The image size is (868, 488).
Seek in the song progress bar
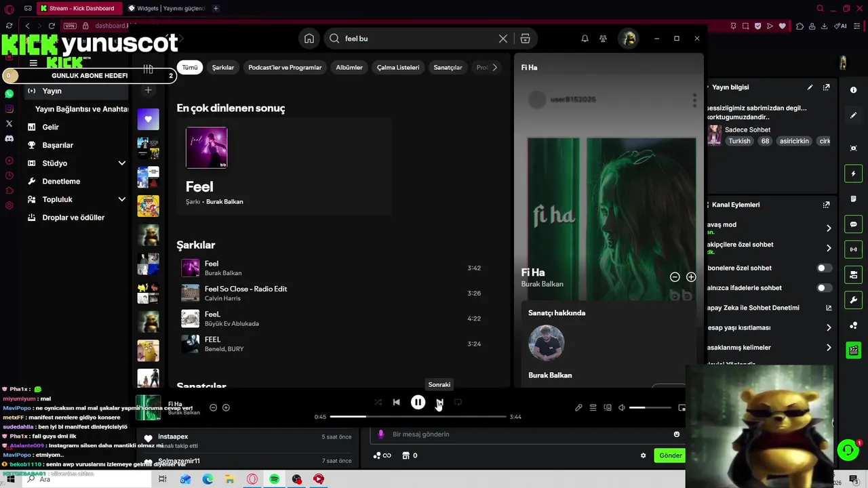pyautogui.click(x=418, y=416)
